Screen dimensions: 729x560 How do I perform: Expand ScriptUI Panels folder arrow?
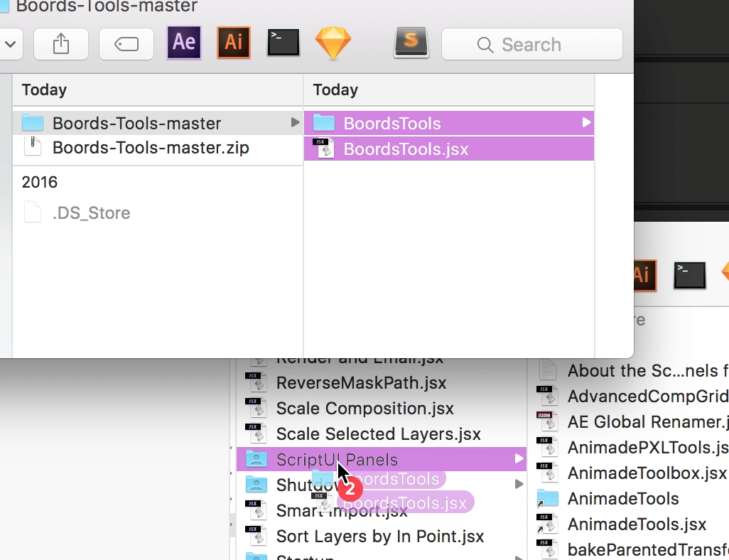[x=519, y=459]
